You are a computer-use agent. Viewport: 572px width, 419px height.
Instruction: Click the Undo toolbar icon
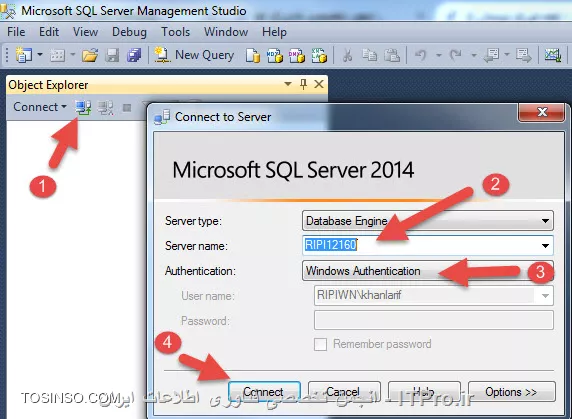[x=421, y=55]
